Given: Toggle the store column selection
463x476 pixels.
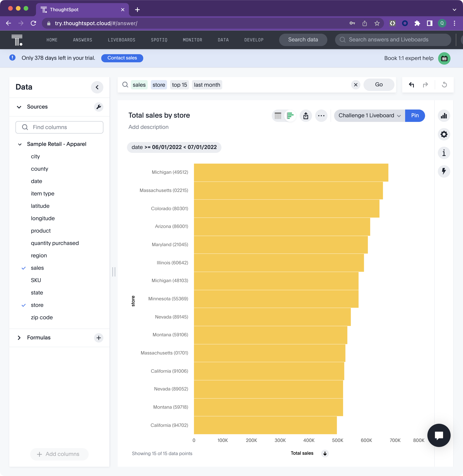Looking at the screenshot, I should (37, 305).
